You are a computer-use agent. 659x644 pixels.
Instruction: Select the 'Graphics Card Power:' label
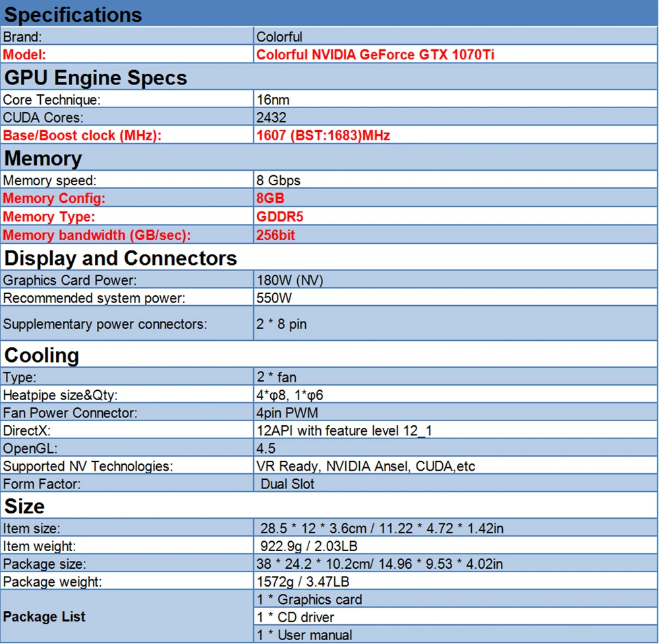[x=70, y=280]
